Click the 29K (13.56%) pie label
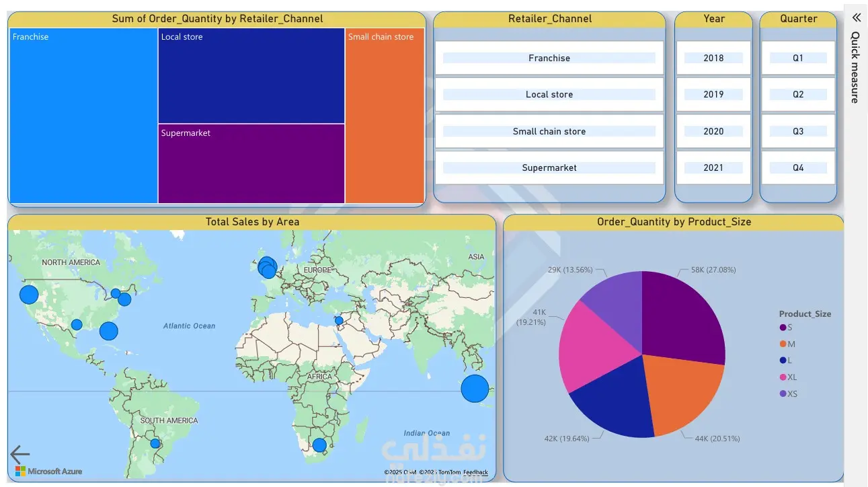868x487 pixels. 570,270
